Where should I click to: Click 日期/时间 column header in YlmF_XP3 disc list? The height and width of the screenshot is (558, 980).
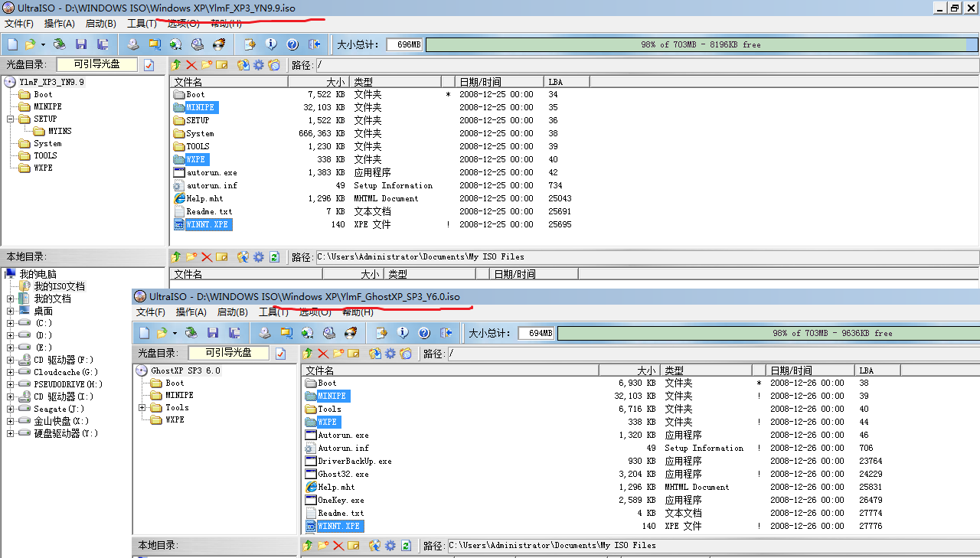498,82
